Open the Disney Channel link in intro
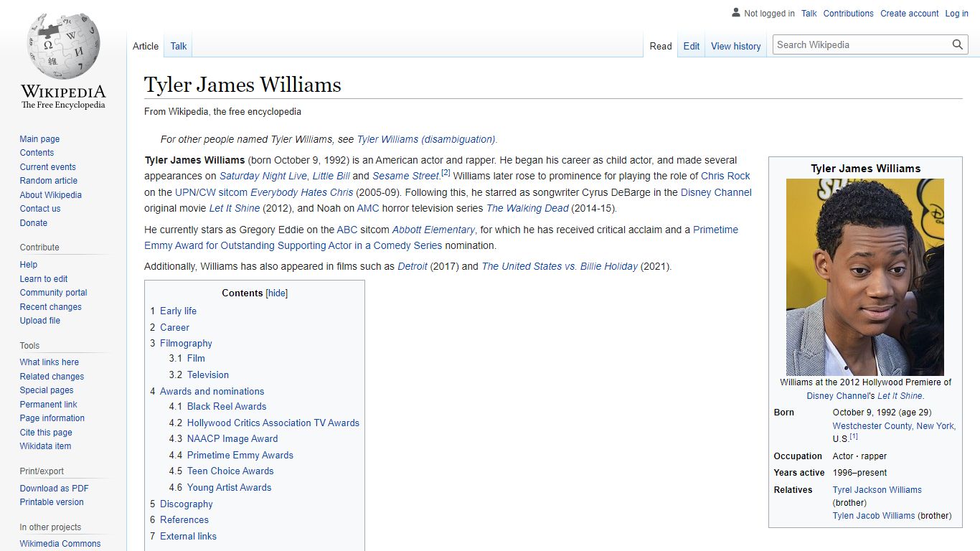This screenshot has width=980, height=551. [716, 192]
